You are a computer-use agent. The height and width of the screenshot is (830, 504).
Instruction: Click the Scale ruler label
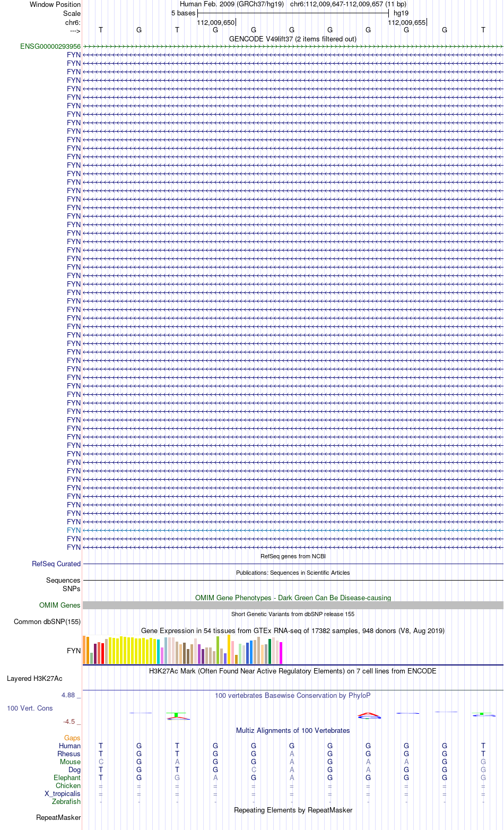[72, 13]
